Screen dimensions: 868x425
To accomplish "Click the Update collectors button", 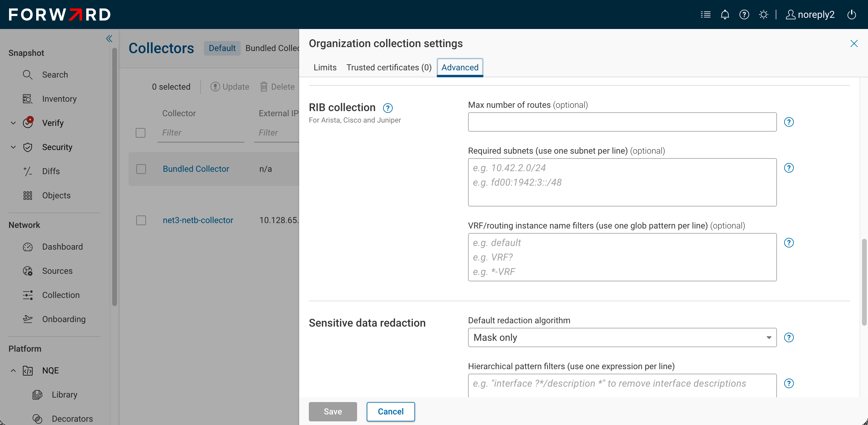I will coord(230,87).
